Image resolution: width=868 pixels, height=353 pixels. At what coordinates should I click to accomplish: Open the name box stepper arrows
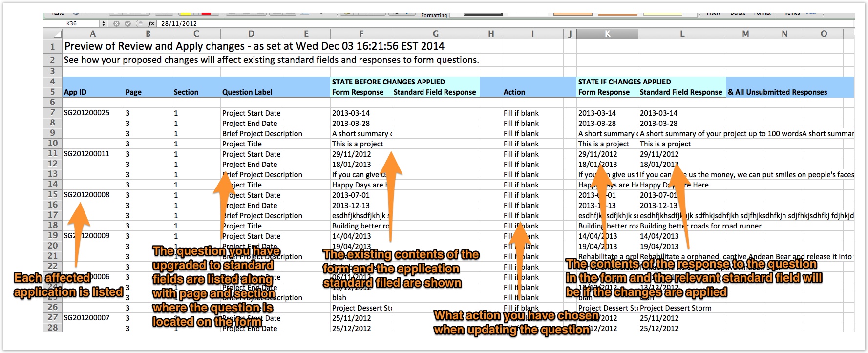pos(104,23)
